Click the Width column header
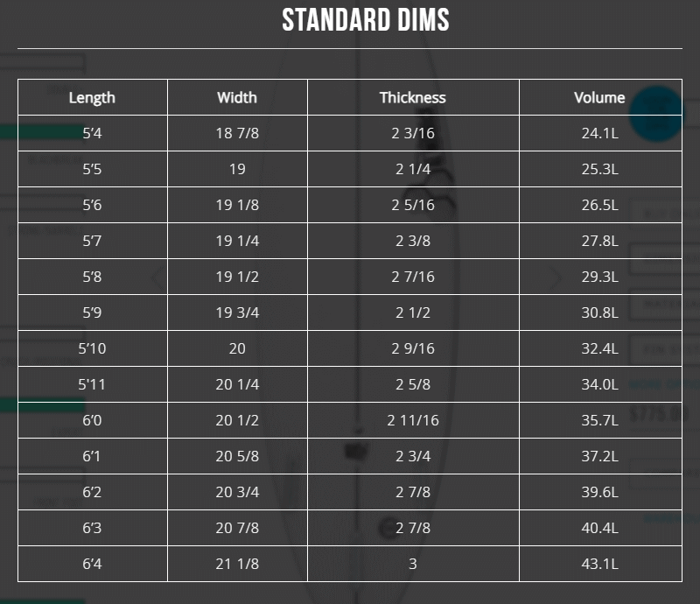The image size is (700, 604). coord(237,97)
